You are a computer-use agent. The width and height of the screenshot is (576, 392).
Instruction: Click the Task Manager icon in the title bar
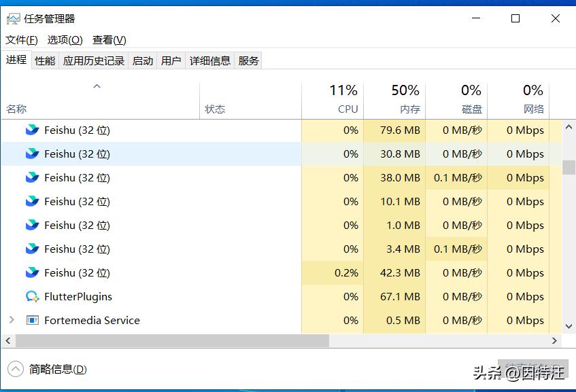[x=15, y=18]
